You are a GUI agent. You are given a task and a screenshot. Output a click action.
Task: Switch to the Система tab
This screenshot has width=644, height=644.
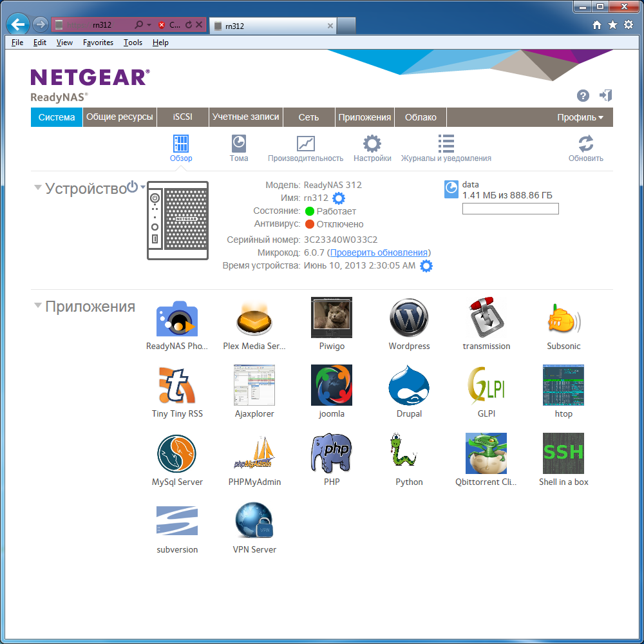coord(57,117)
